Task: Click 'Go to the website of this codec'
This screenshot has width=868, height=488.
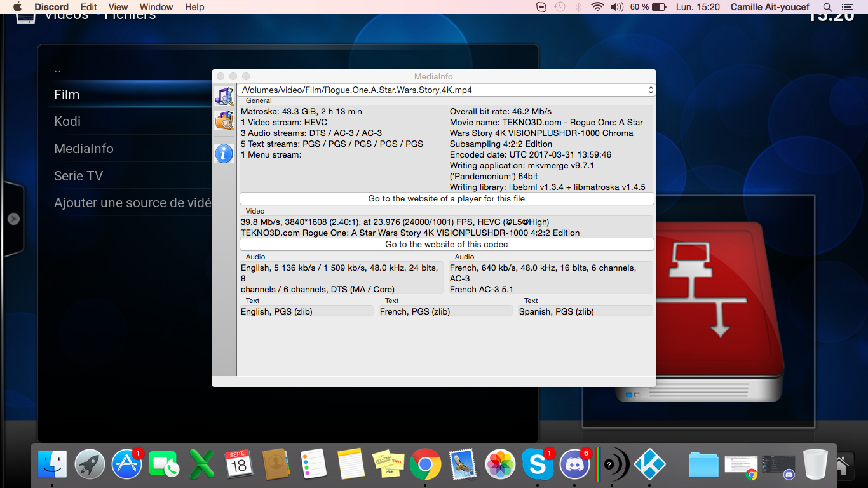Action: (447, 245)
